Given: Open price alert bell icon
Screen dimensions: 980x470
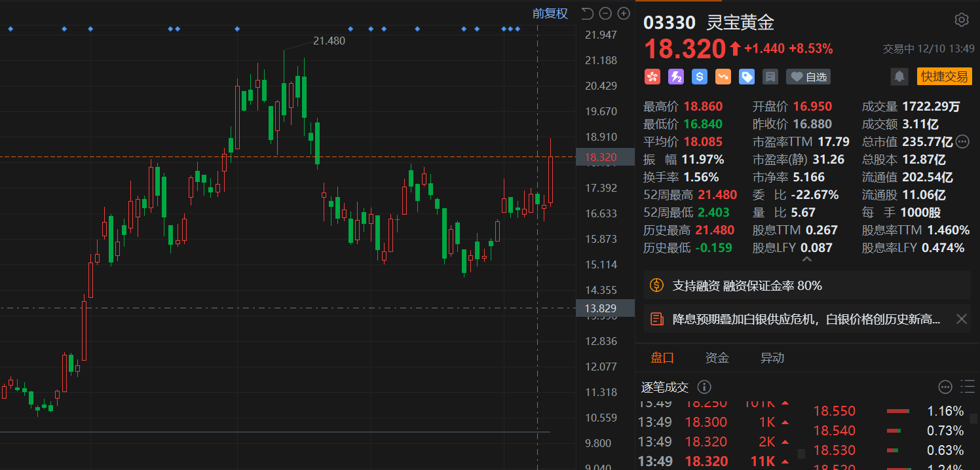Looking at the screenshot, I should pyautogui.click(x=899, y=77).
